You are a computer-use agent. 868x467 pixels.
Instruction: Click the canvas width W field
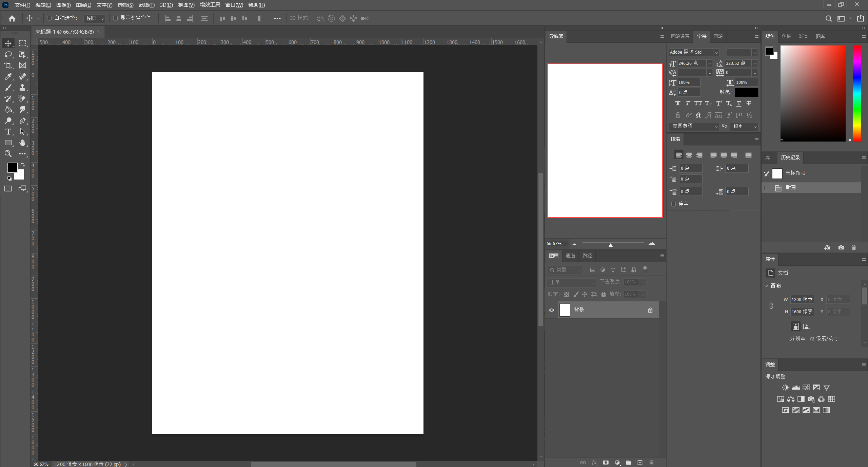click(802, 299)
